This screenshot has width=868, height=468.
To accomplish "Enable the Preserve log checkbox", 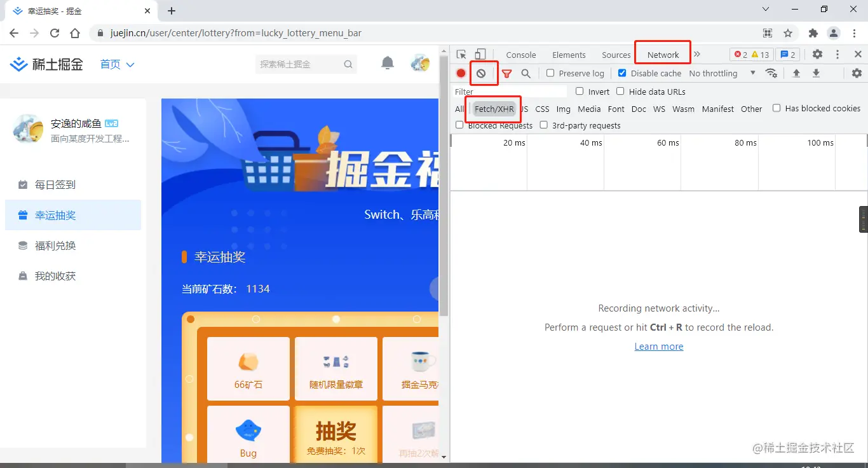I will point(549,72).
